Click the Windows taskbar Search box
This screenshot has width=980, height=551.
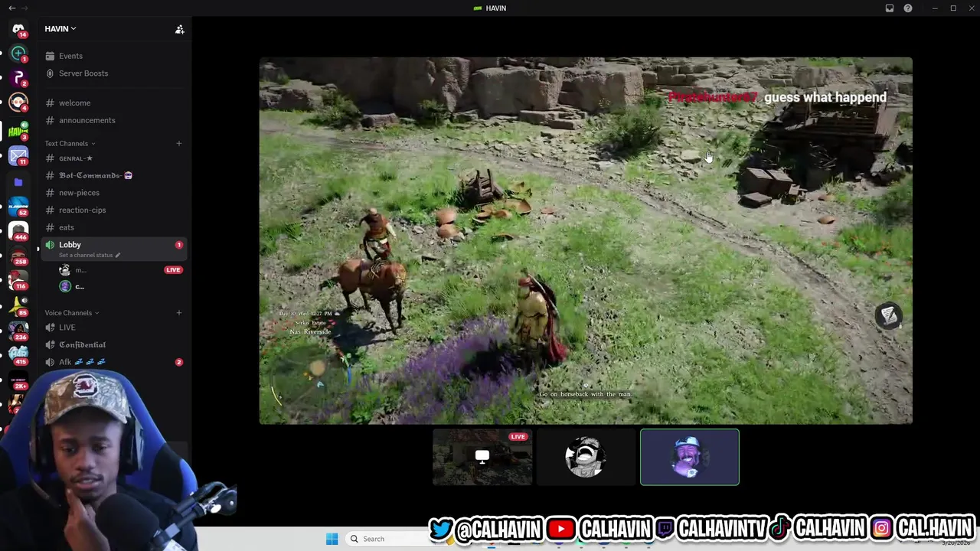coord(387,539)
